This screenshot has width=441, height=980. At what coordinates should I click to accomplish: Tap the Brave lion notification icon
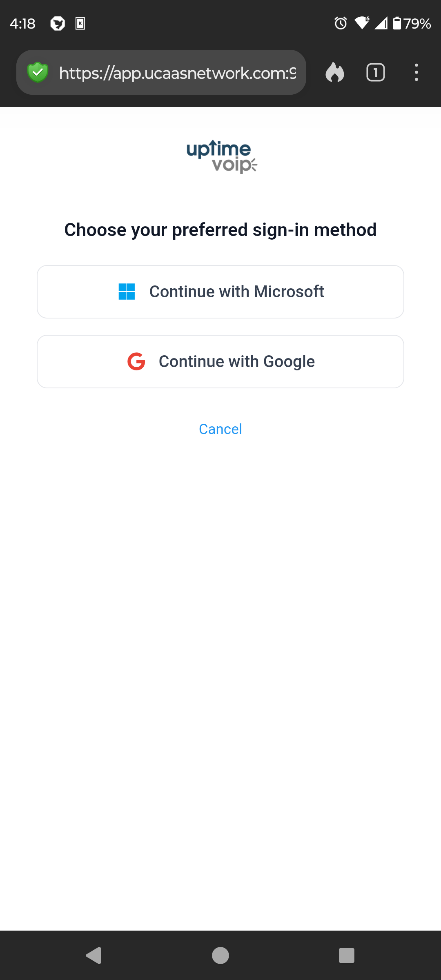[x=58, y=23]
